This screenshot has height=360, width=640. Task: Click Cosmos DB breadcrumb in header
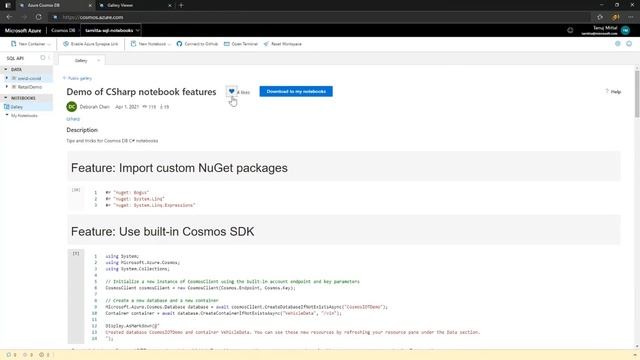(x=63, y=30)
